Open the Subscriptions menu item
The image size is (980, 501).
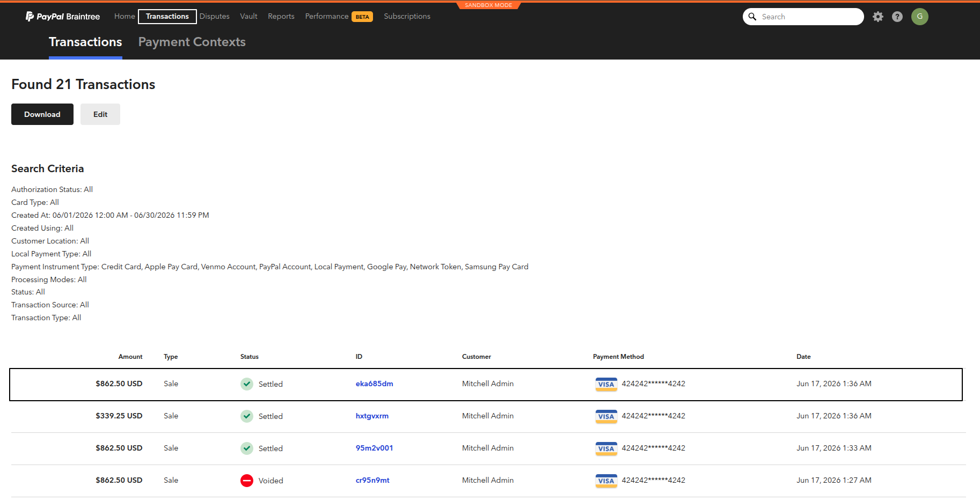tap(407, 16)
